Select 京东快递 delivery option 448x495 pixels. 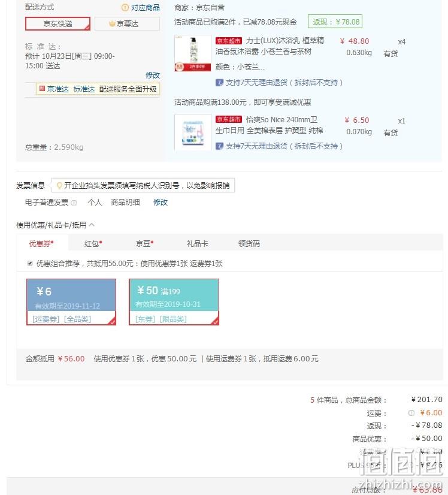[x=57, y=24]
